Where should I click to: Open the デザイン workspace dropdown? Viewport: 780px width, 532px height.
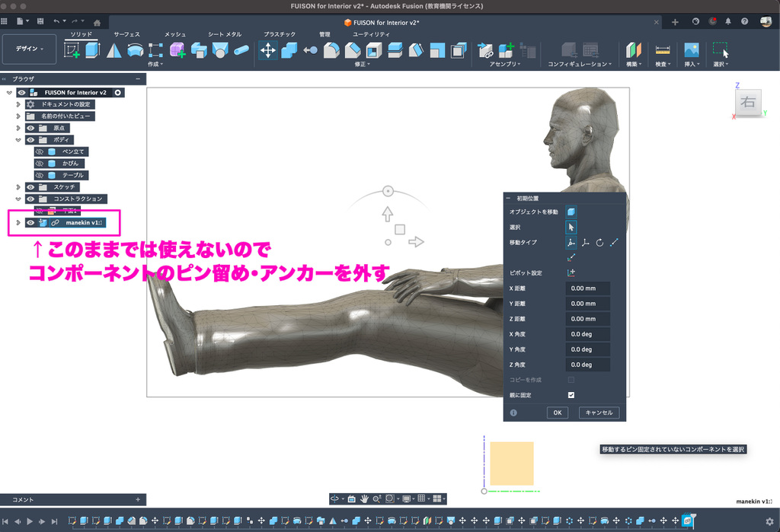30,49
